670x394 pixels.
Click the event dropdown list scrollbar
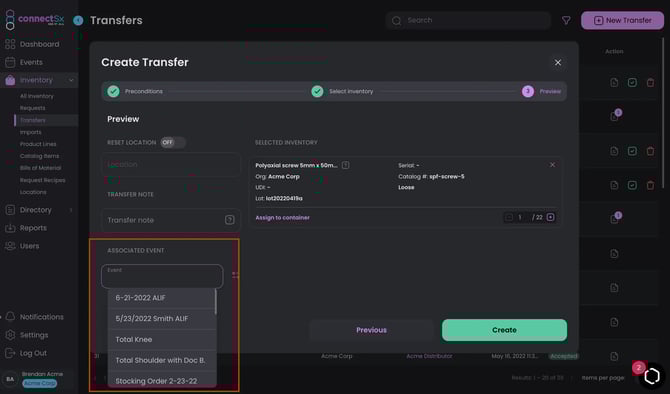click(215, 302)
